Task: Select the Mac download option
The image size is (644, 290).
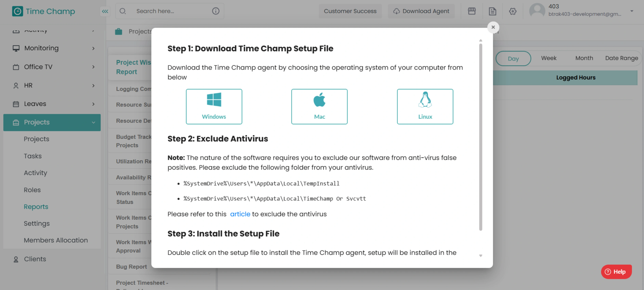Action: 319,106
